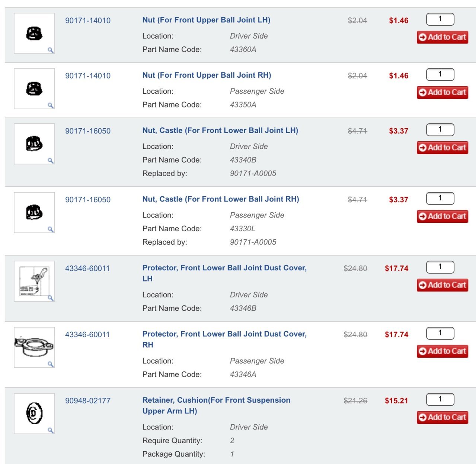Viewport: 476px width, 464px height.
Task: Open Nut (For Front Upper Ball Joint RH) title
Action: 207,75
